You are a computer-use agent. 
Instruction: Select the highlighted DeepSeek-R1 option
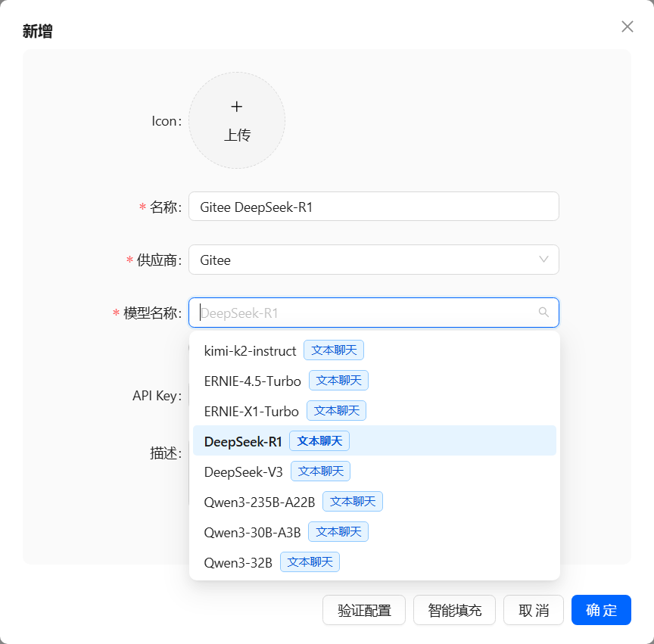coord(243,441)
